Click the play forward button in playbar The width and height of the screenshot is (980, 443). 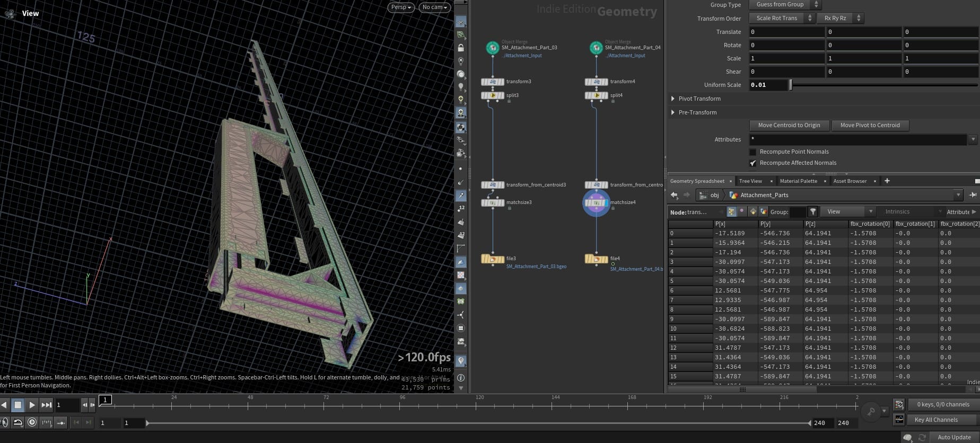pyautogui.click(x=32, y=405)
